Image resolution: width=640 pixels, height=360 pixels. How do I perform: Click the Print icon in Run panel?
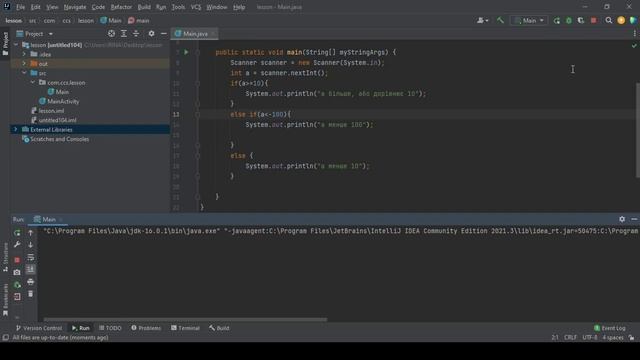[31, 282]
